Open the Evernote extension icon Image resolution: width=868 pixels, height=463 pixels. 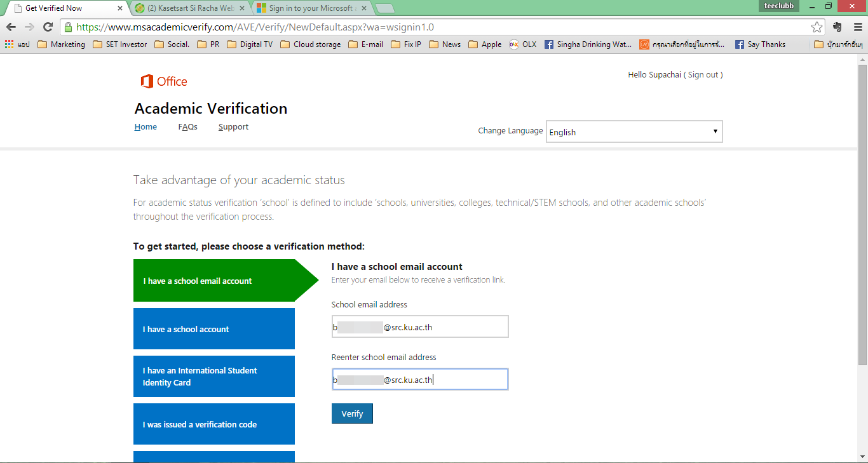tap(837, 27)
